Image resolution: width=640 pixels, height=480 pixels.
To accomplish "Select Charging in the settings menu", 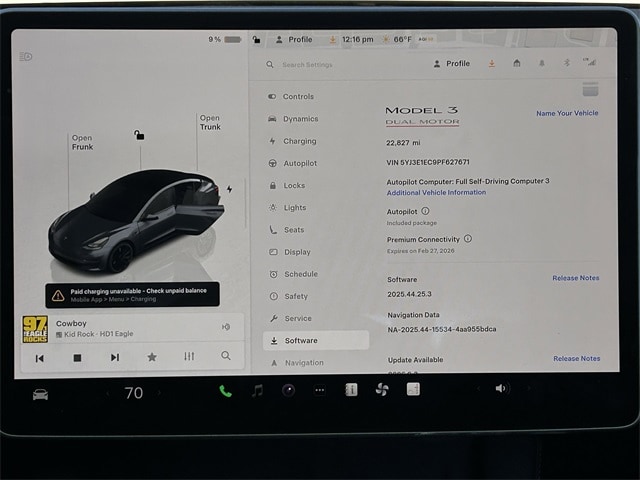I will pyautogui.click(x=299, y=141).
